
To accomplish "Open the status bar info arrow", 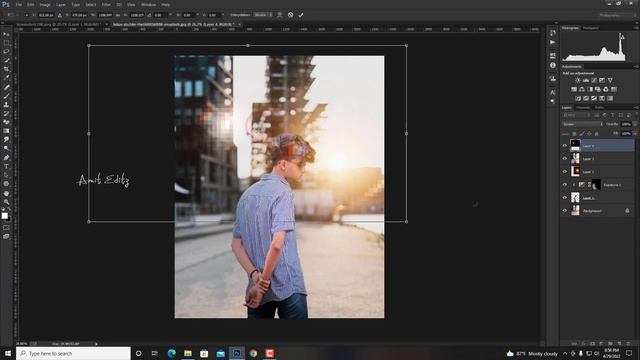I will (96, 344).
